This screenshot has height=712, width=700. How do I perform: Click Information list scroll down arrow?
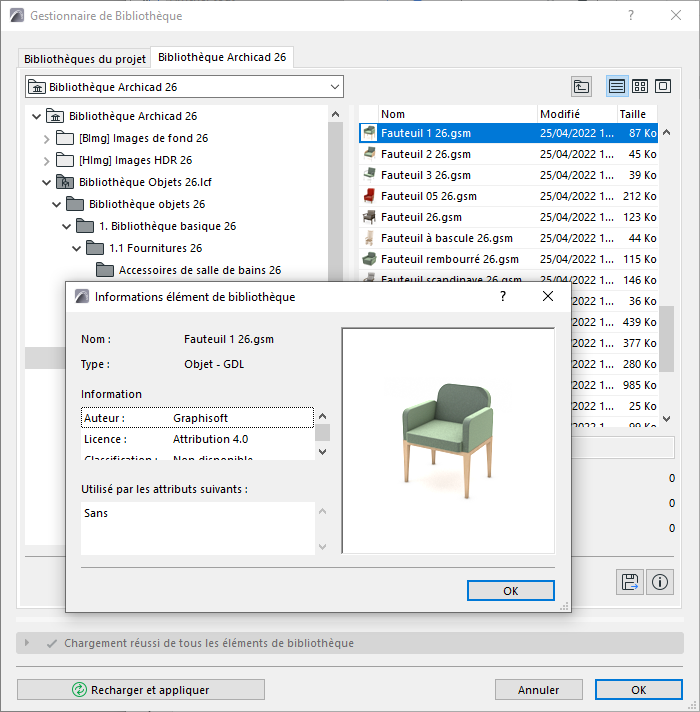322,452
